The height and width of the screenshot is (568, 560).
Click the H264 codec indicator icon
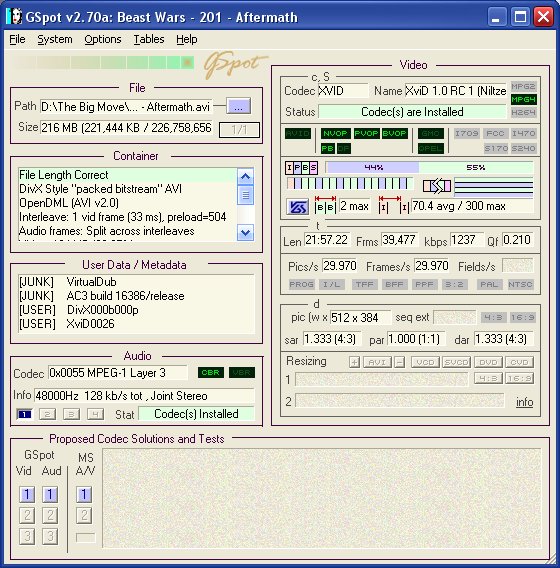tap(523, 112)
